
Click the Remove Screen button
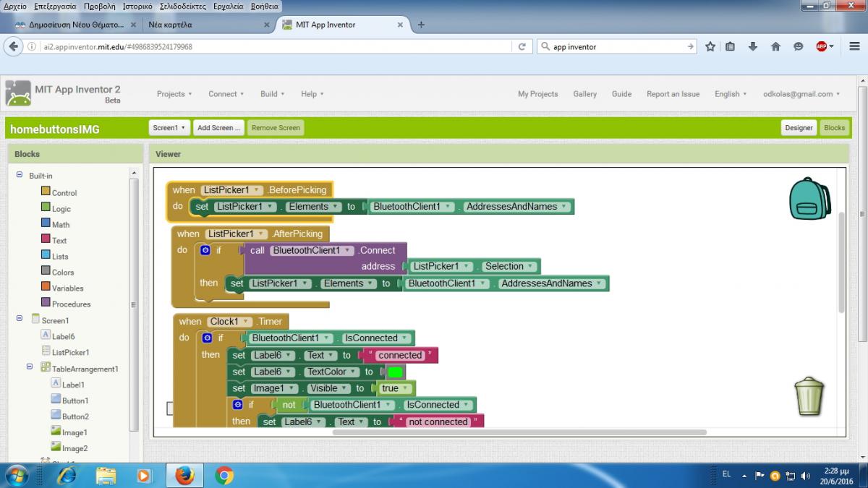point(276,128)
